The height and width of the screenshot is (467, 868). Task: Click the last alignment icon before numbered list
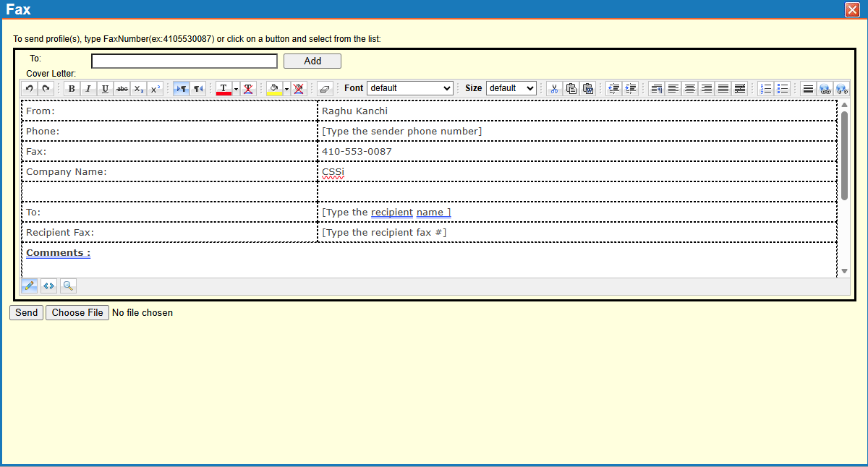(740, 88)
